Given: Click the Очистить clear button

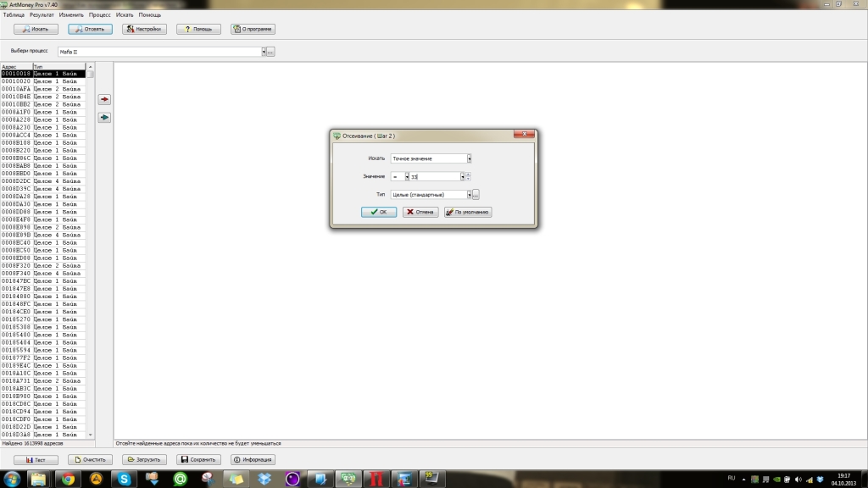Looking at the screenshot, I should click(90, 459).
